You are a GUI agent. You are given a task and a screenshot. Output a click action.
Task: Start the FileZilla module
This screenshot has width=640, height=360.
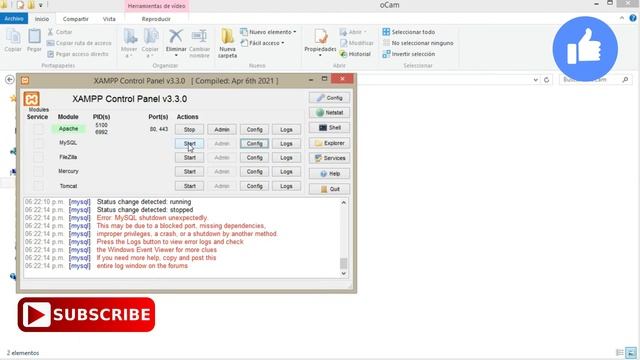[189, 158]
